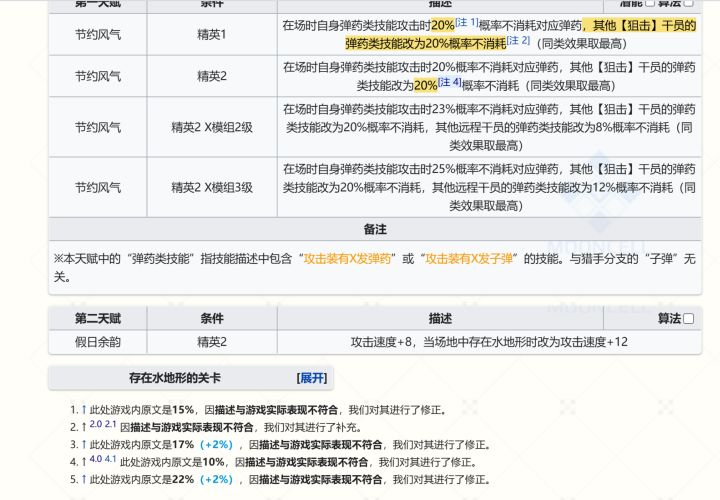Follow the 2.1 backlink in footnote 2
The width and height of the screenshot is (720, 500).
[110, 424]
